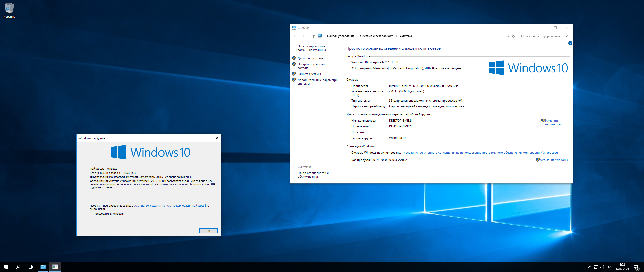
Task: Open the taskbar clock and date
Action: 622,267
